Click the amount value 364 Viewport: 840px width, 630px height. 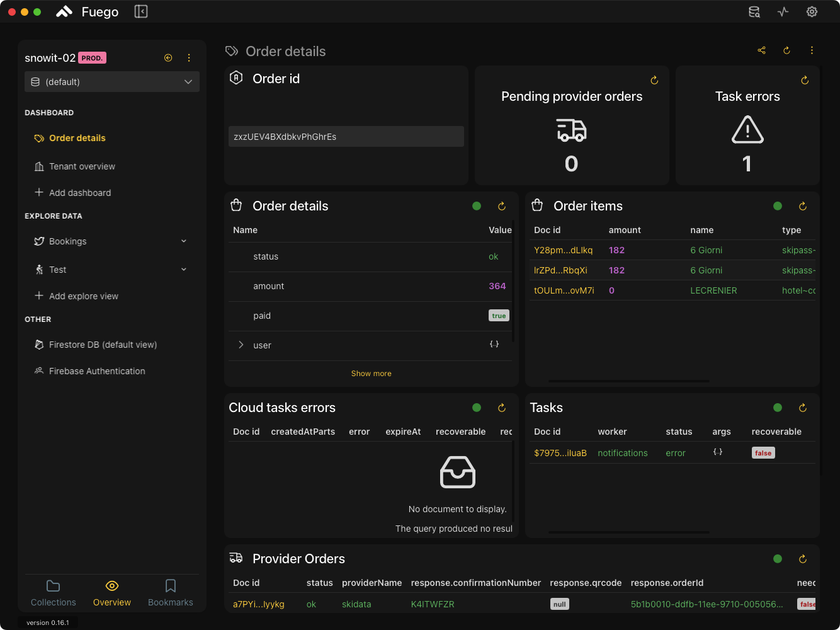click(497, 286)
